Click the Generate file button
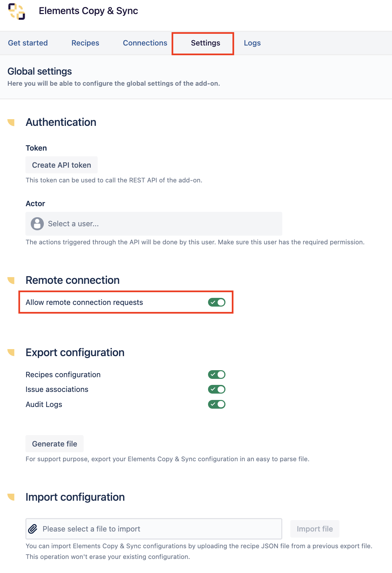This screenshot has width=392, height=573. click(55, 444)
